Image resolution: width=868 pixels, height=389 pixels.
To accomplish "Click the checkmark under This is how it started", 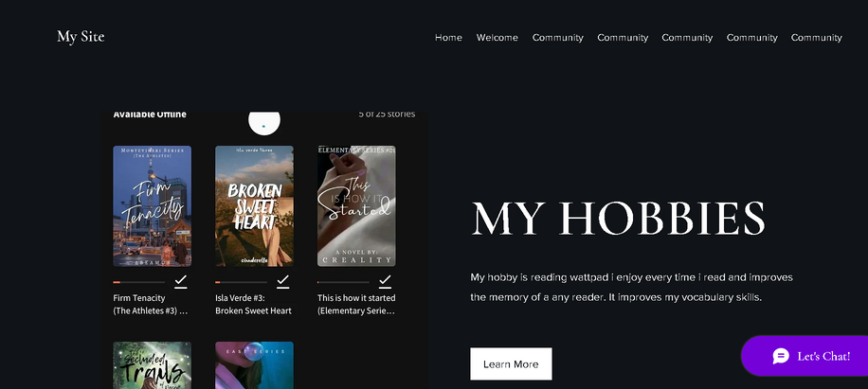I will (385, 281).
